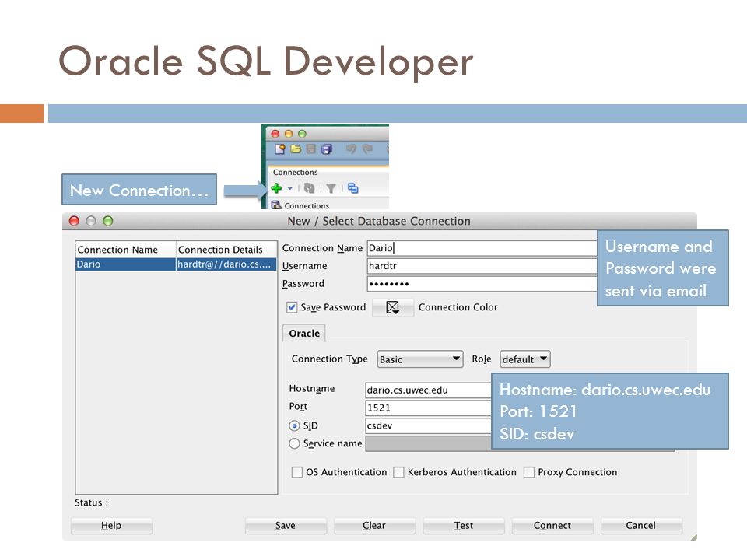Click the Connection Details column header

click(226, 250)
